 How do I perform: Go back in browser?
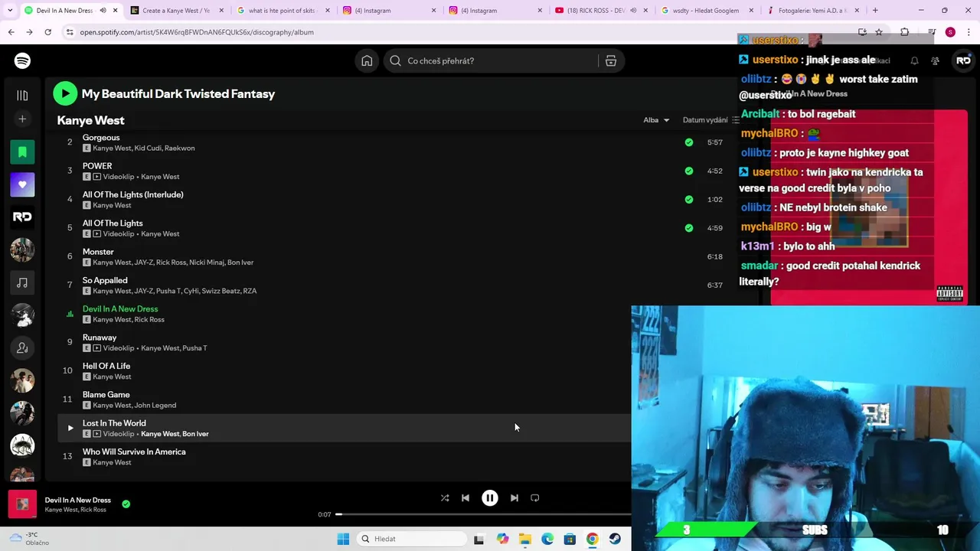click(x=11, y=32)
